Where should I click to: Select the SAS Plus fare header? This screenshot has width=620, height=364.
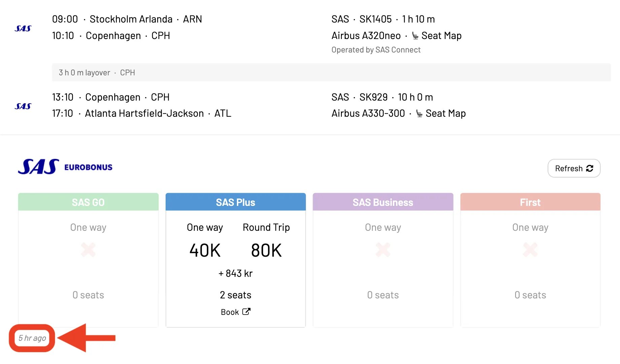[236, 202]
